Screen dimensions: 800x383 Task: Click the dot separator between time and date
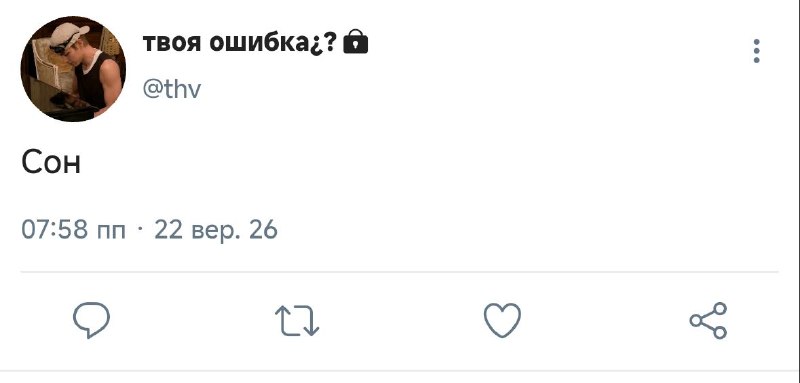click(140, 229)
